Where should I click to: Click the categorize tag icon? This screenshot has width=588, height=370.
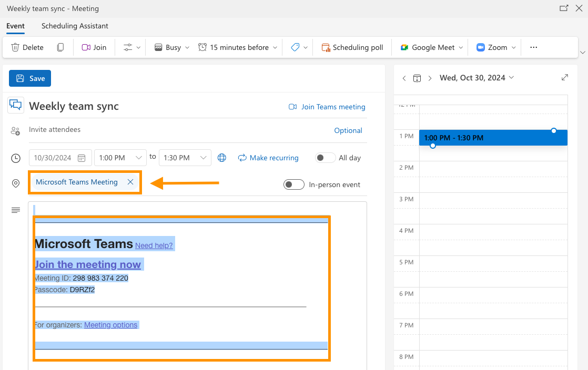point(295,47)
